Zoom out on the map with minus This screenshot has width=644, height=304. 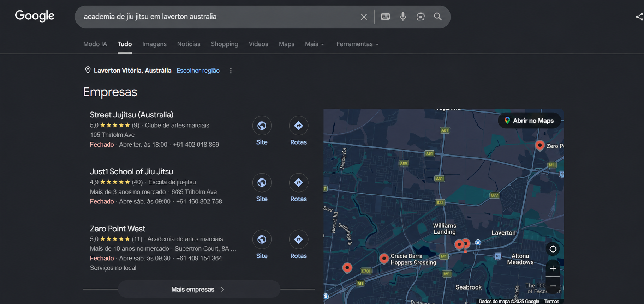click(553, 286)
